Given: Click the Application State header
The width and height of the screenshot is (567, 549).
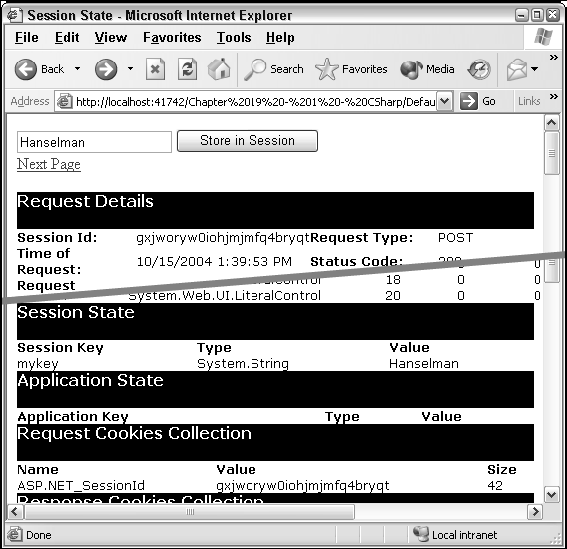Looking at the screenshot, I should click(x=275, y=389).
